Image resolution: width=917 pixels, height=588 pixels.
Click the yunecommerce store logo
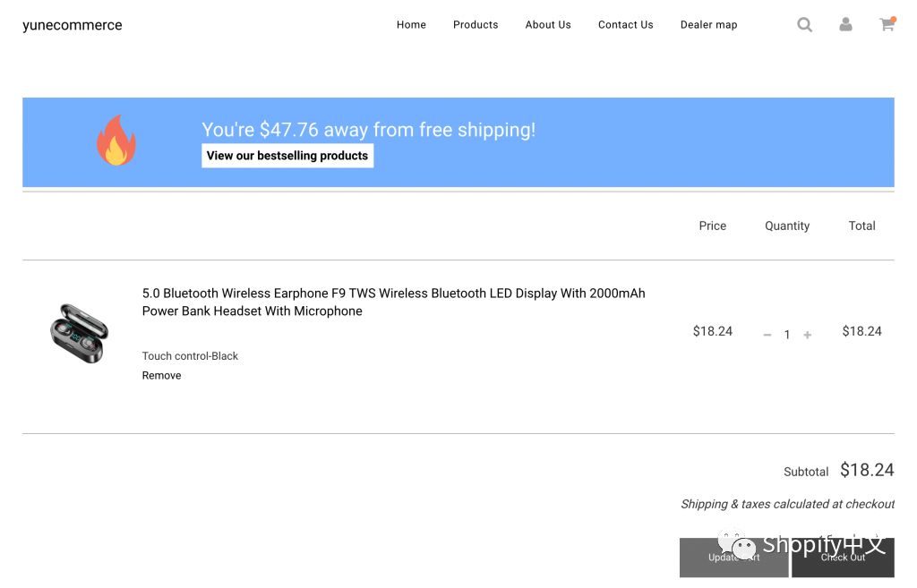tap(73, 25)
